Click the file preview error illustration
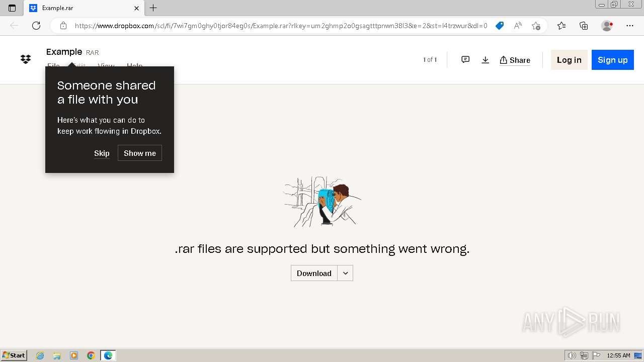Screen dimensions: 644x362 click(322, 201)
